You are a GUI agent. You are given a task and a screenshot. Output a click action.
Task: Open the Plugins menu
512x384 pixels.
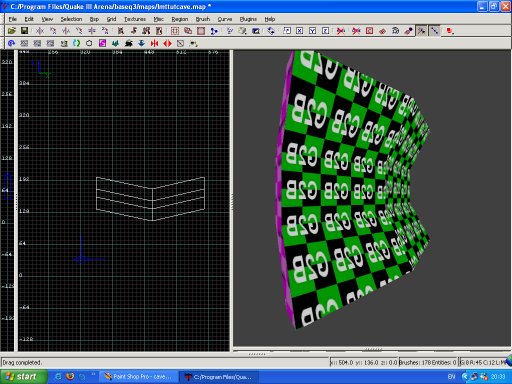(x=248, y=19)
